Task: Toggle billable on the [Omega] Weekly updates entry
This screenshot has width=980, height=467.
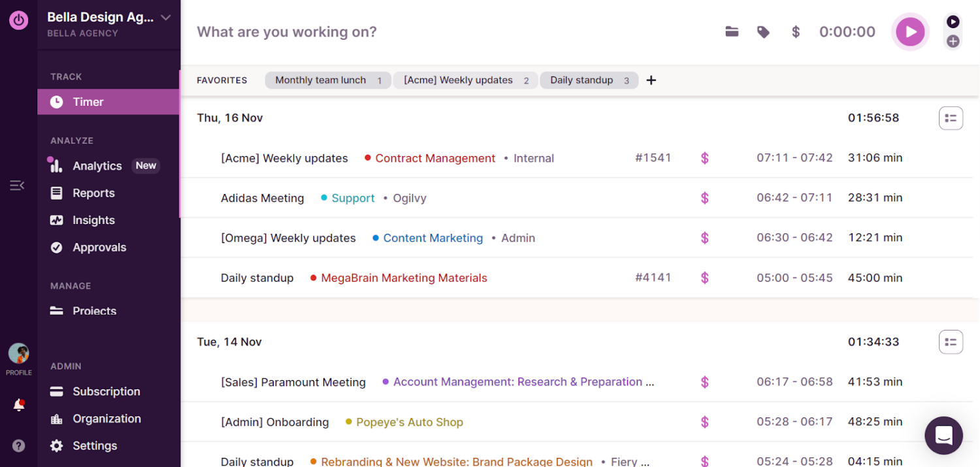Action: tap(705, 238)
